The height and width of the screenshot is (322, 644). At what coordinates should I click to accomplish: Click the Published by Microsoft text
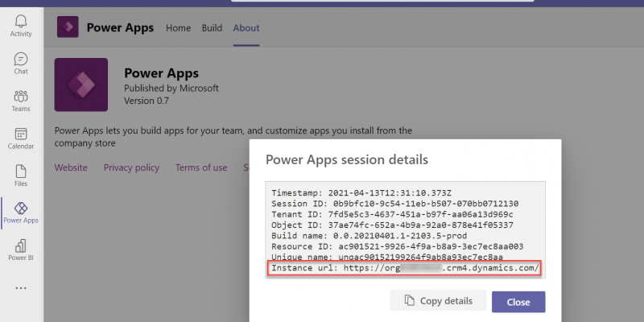point(171,89)
